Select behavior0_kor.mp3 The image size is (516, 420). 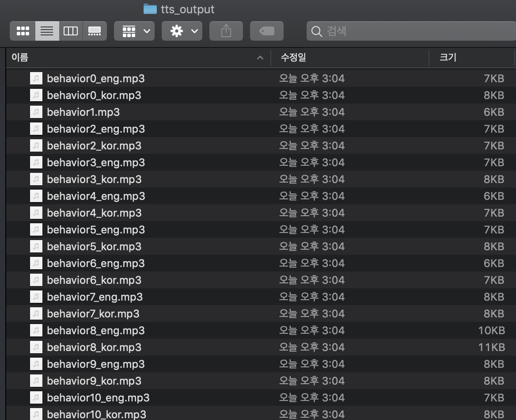[x=261, y=95]
